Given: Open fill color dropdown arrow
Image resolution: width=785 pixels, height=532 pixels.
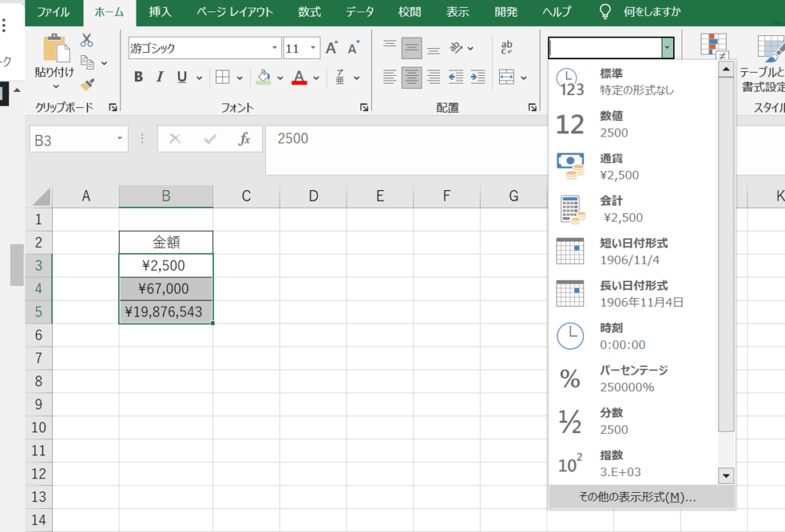Looking at the screenshot, I should 280,77.
